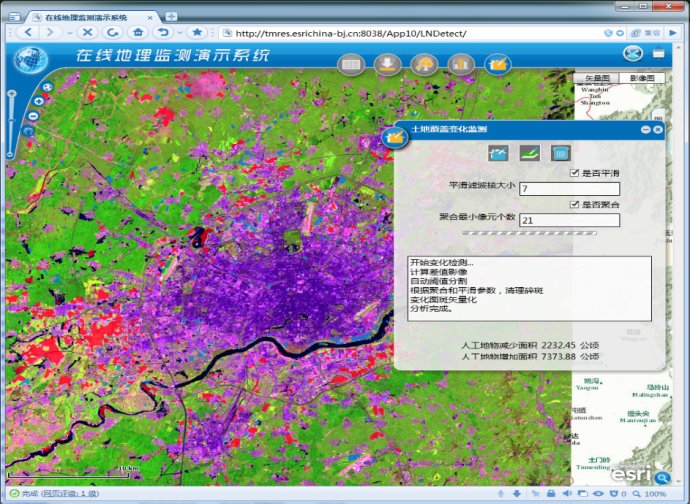Toggle the 是否聚合 aggregation checkbox
Screen dimensions: 690x504
573,204
